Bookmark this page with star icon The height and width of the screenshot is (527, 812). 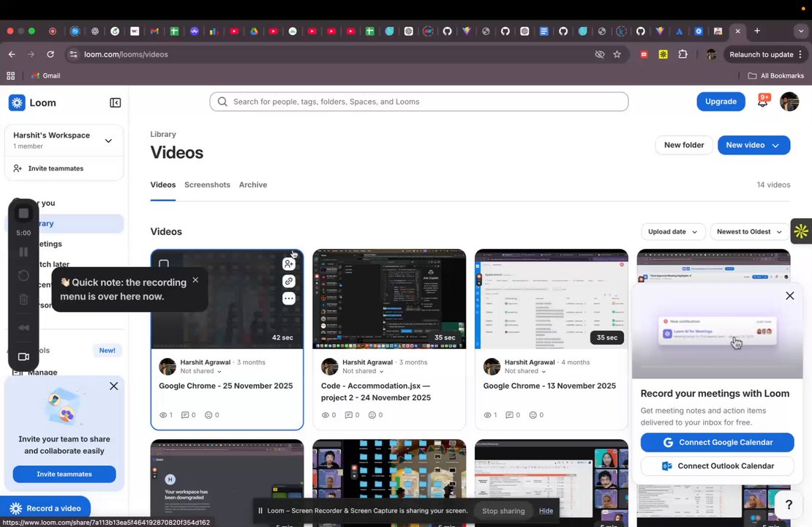click(617, 54)
